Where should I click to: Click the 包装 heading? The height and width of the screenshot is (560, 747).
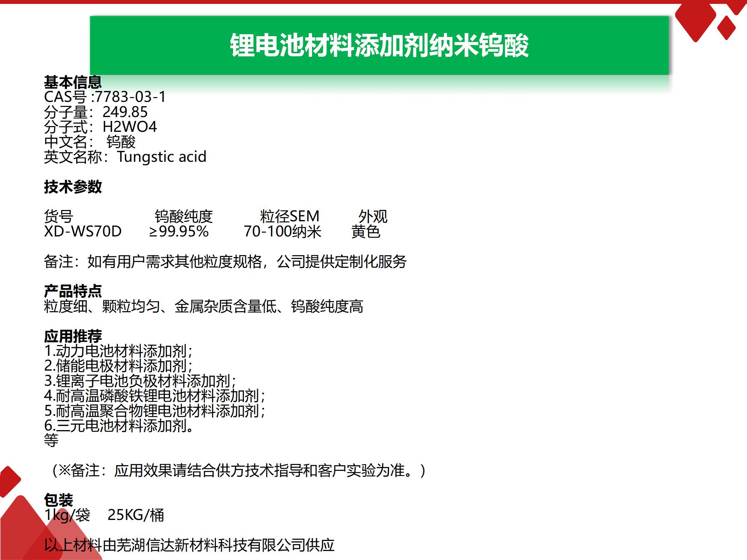pos(58,500)
